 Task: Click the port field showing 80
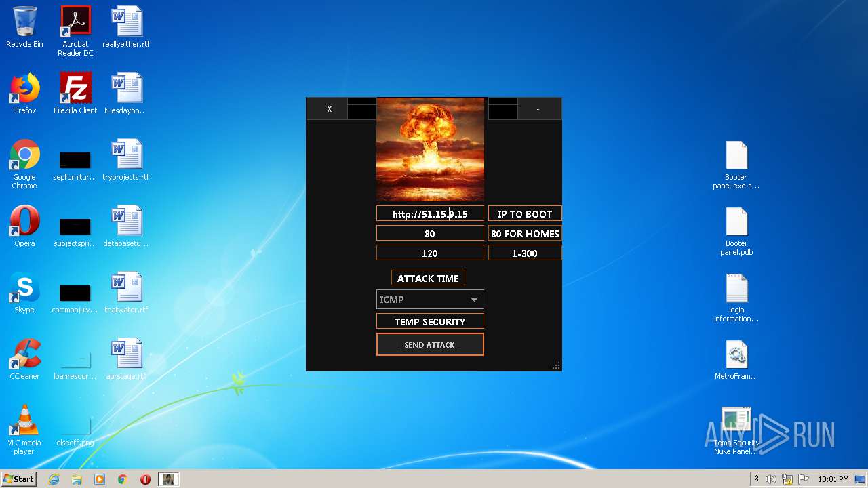(x=430, y=233)
